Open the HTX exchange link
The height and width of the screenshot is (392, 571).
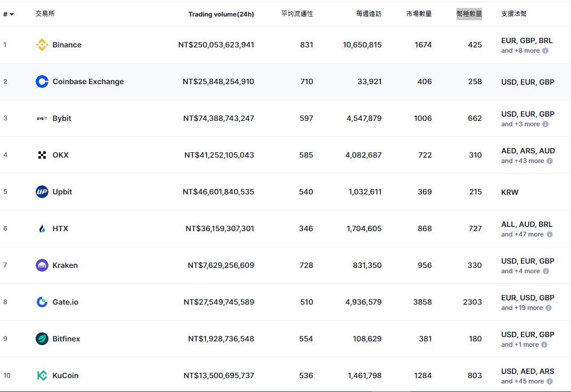[x=60, y=228]
